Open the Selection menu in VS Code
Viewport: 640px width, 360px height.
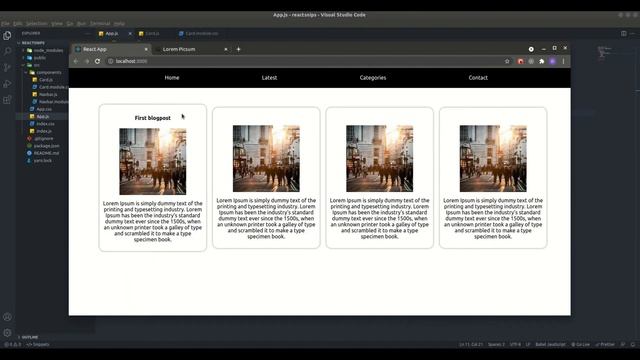37,24
